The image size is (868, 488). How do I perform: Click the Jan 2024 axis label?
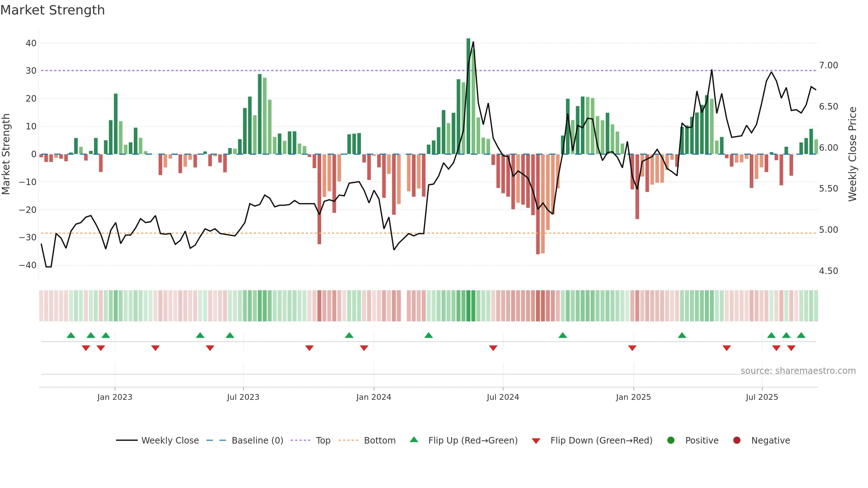pos(374,397)
